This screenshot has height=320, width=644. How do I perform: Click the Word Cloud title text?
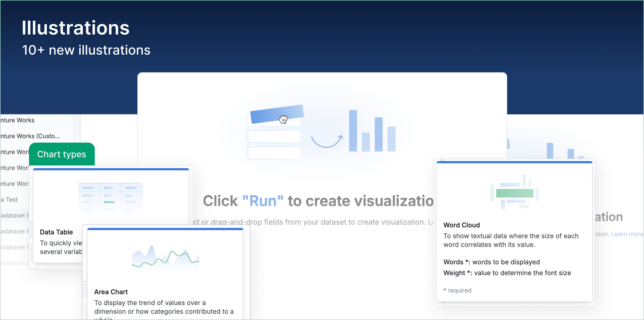pos(462,225)
